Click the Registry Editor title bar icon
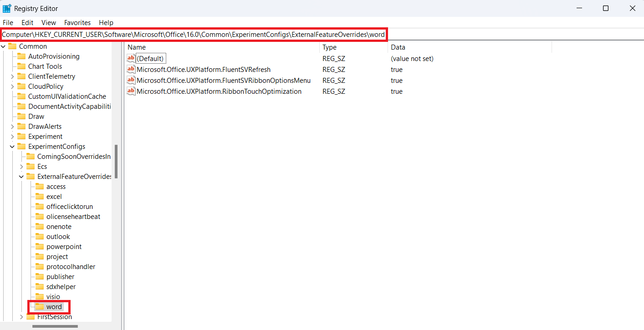This screenshot has height=330, width=644. (7, 8)
